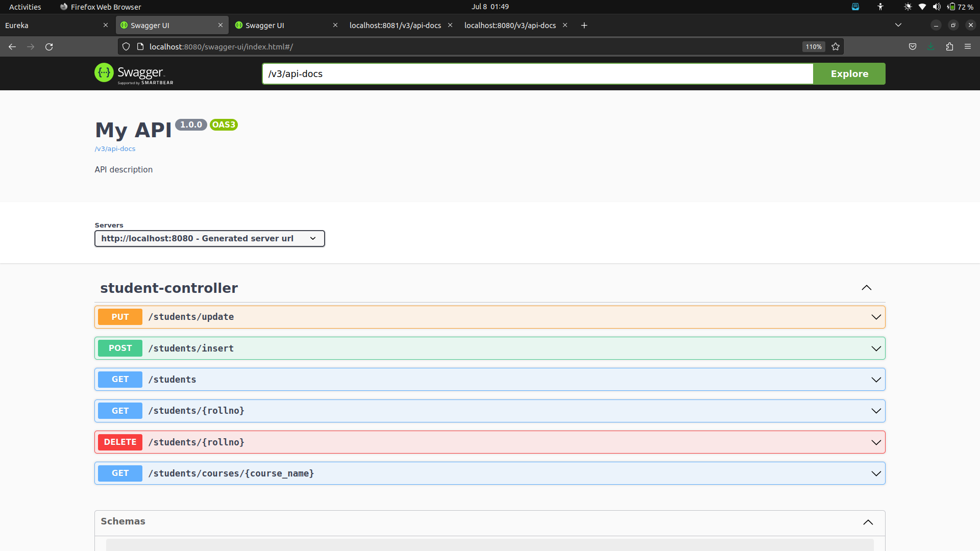
Task: Open the /v3/api-docs link under My API
Action: (114, 148)
